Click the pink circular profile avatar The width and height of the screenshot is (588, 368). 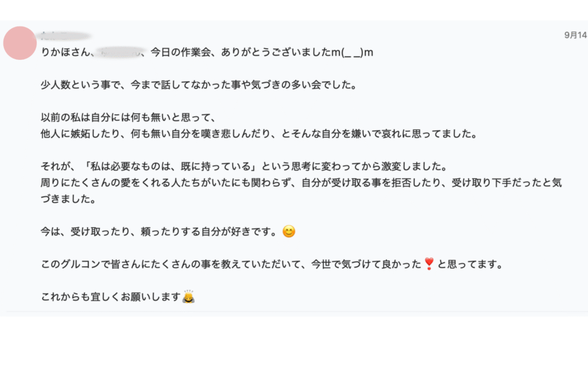[x=20, y=43]
